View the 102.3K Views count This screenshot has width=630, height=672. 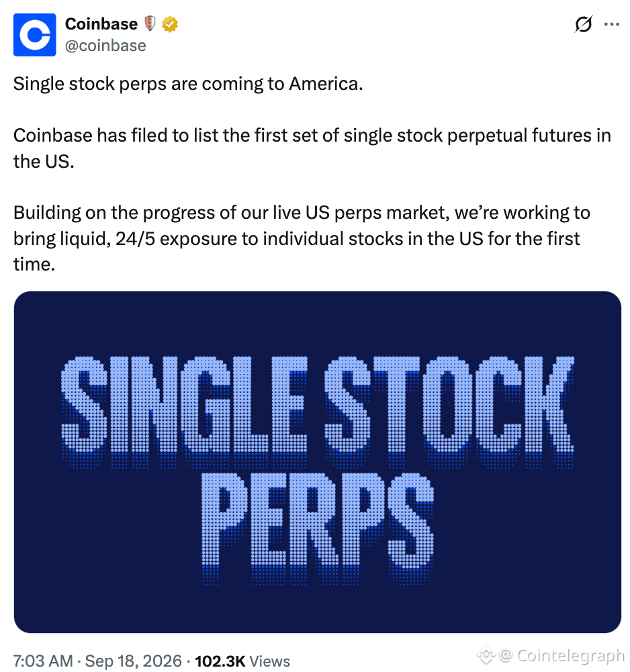point(242,661)
